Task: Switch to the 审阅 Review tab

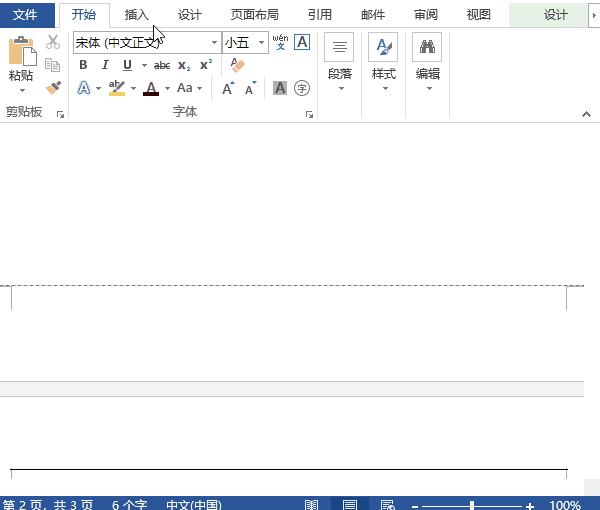Action: coord(426,15)
